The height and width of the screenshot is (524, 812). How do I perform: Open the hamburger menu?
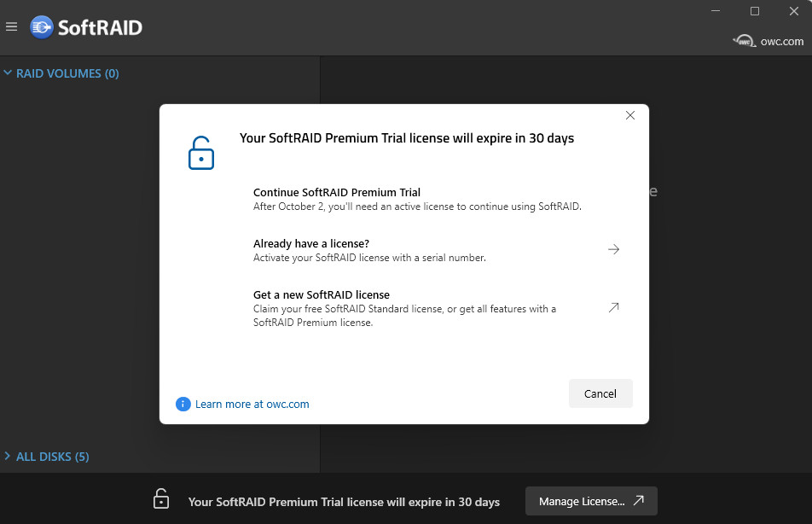(x=11, y=26)
